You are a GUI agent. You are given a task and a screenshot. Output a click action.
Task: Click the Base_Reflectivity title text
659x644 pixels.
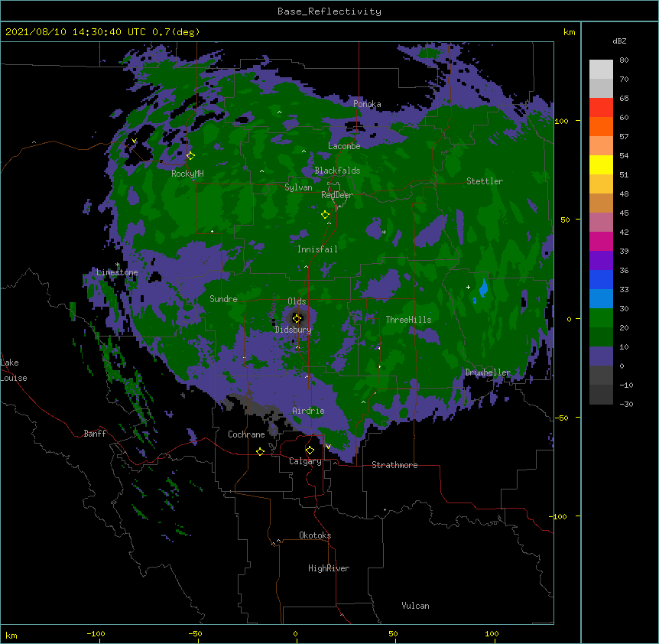point(329,11)
